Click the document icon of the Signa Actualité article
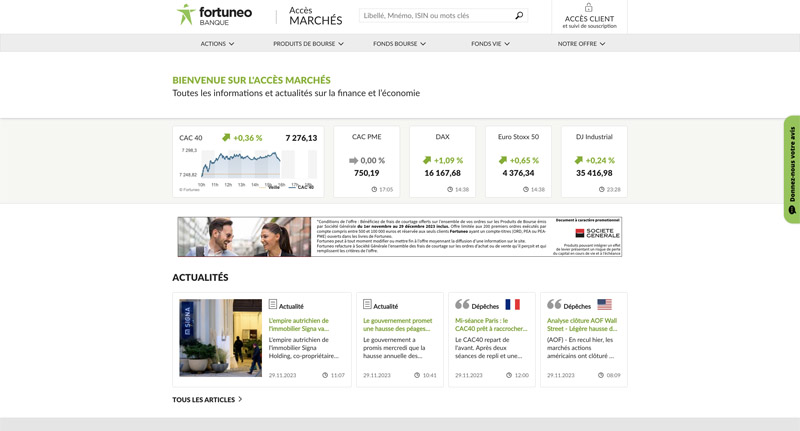 click(273, 305)
